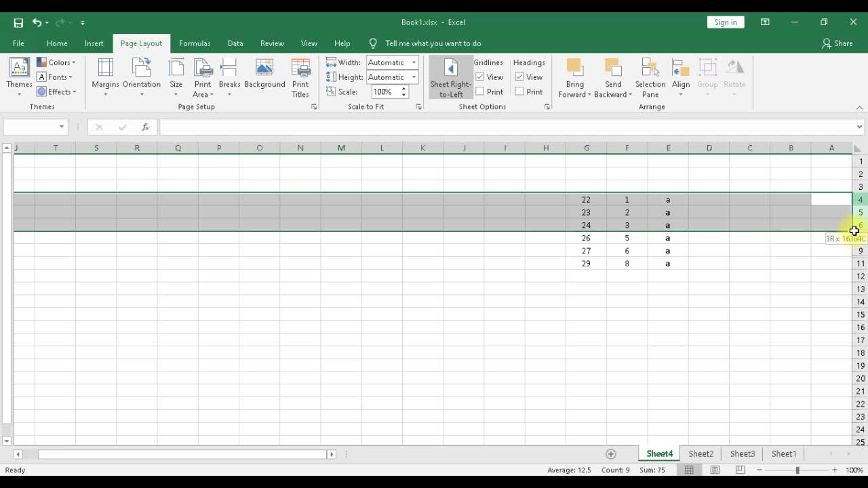This screenshot has height=488, width=868.
Task: Open the theme Colors dropdown
Action: 56,62
